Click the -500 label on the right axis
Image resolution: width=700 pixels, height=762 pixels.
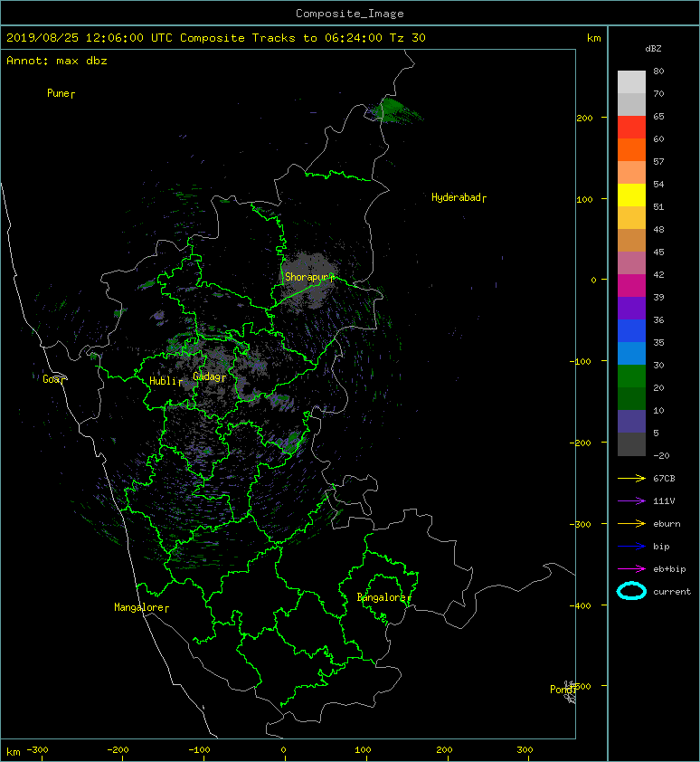coord(580,686)
